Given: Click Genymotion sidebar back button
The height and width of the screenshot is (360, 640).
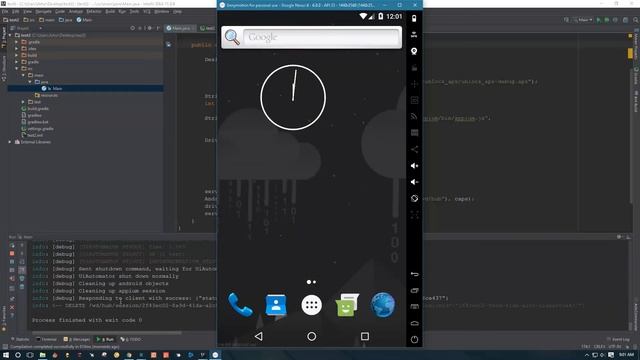Looking at the screenshot, I should pos(414,274).
